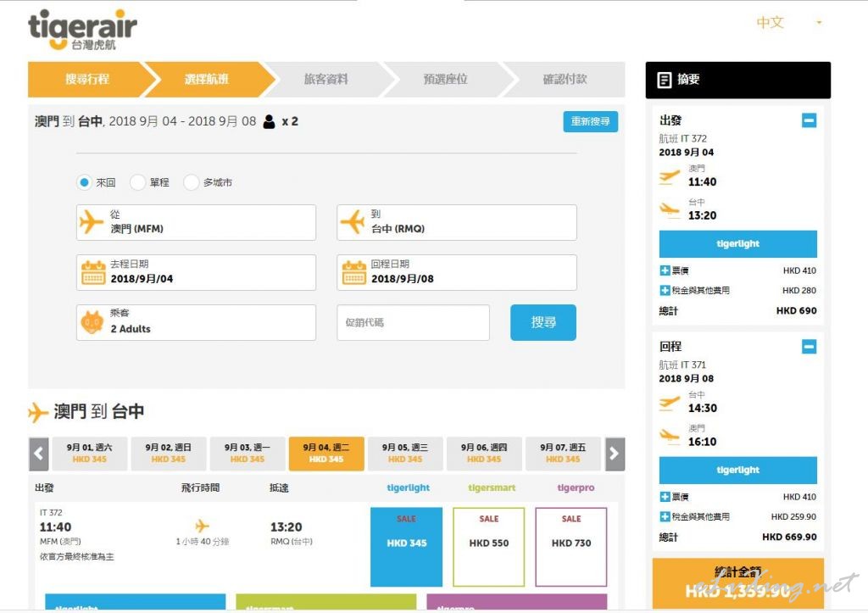Click the 摘要 summary document icon

click(665, 80)
